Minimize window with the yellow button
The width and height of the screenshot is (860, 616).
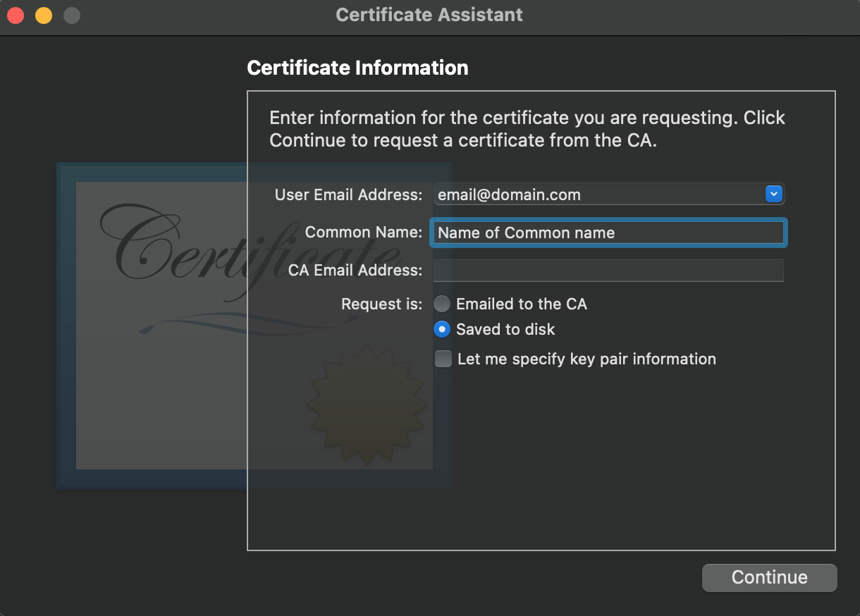[x=44, y=16]
